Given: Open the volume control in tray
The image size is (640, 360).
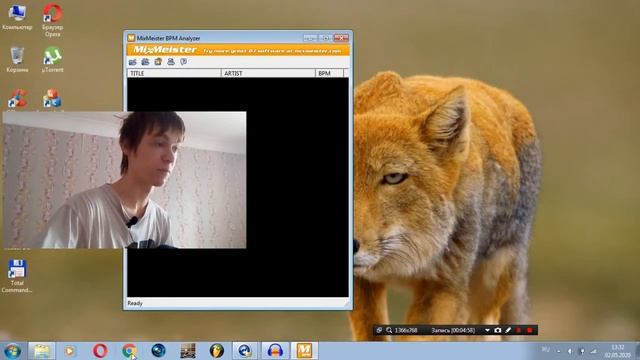Looking at the screenshot, I should [570, 351].
